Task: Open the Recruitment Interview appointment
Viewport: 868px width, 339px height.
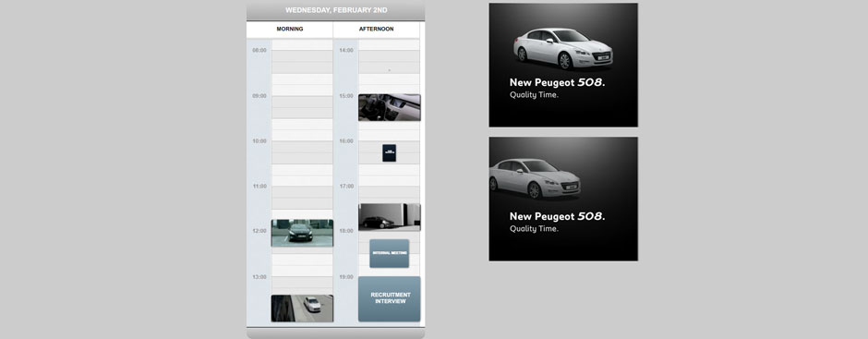Action: [x=389, y=299]
